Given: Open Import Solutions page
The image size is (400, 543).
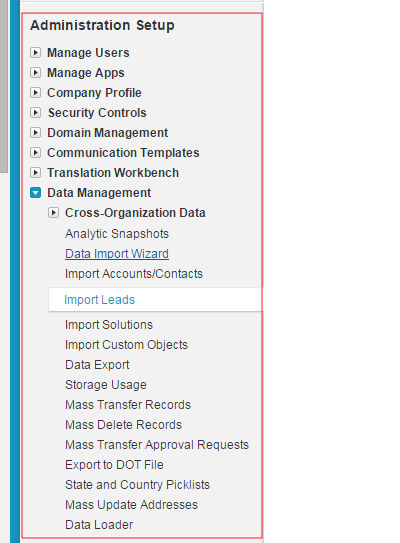Looking at the screenshot, I should click(x=109, y=325).
